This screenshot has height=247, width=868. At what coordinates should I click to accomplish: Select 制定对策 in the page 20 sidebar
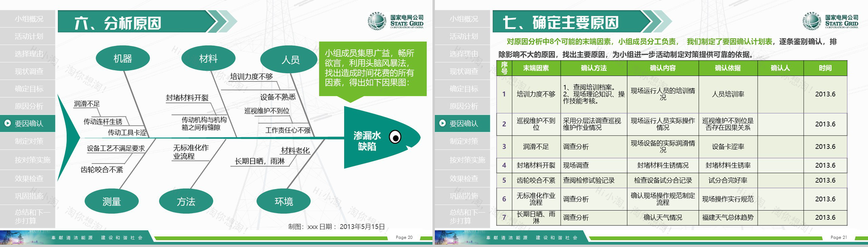(28, 141)
